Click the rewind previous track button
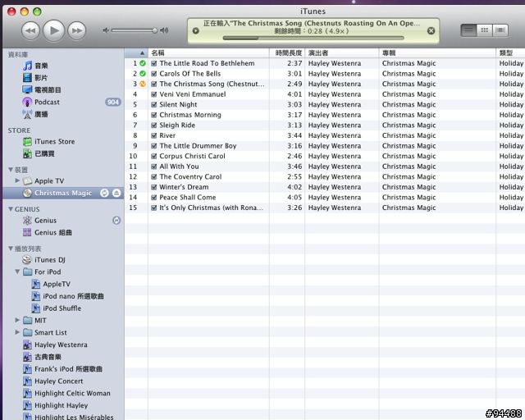This screenshot has height=420, width=525. tap(30, 31)
